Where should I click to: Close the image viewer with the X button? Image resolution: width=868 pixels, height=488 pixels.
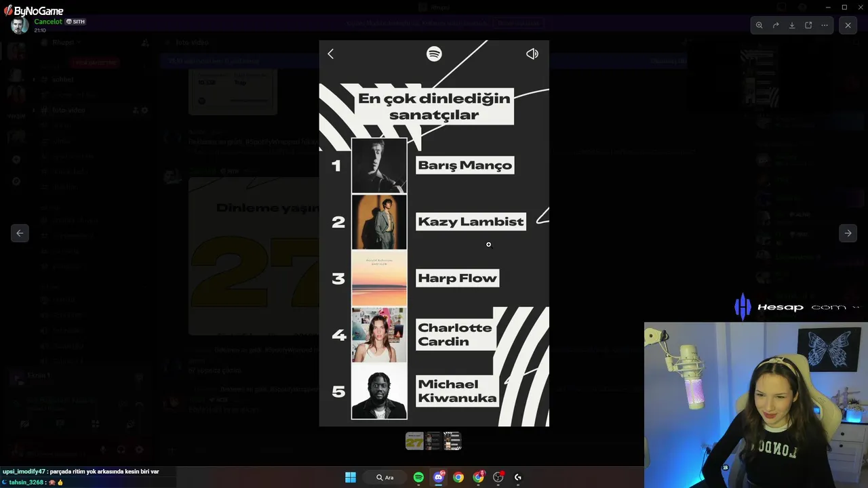pyautogui.click(x=848, y=25)
